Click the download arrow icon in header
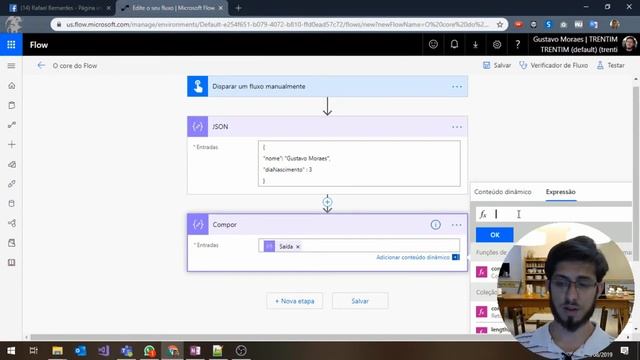The image size is (640, 360). point(475,44)
